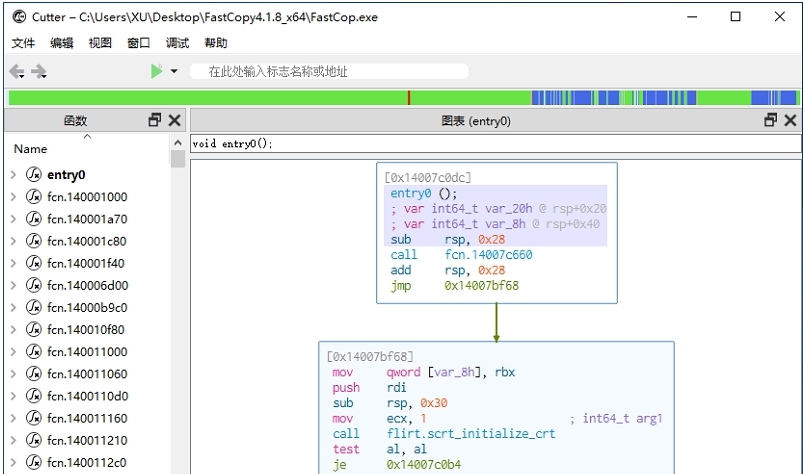Click the function list scrollbar thumb
The height and width of the screenshot is (474, 803).
(178, 159)
